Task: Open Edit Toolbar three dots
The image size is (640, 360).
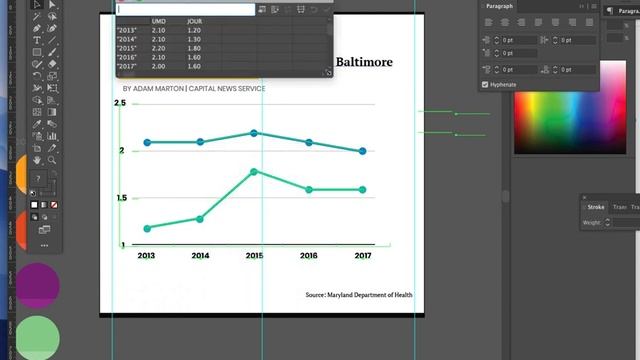Action: click(x=44, y=246)
